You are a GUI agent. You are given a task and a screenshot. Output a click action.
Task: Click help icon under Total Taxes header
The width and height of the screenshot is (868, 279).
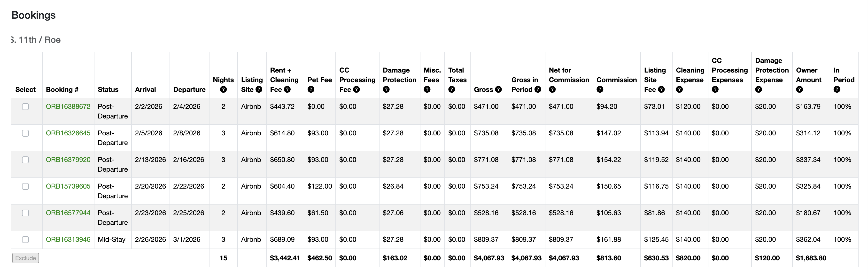(x=451, y=89)
